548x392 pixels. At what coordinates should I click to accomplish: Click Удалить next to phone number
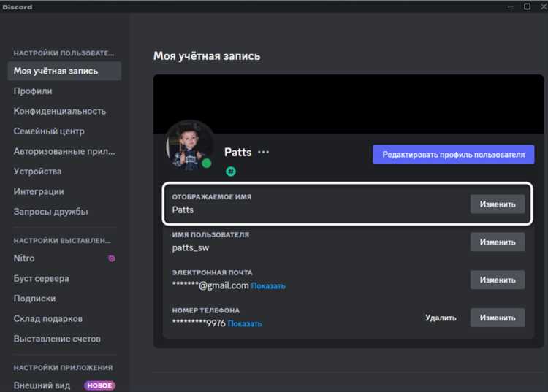tap(441, 318)
